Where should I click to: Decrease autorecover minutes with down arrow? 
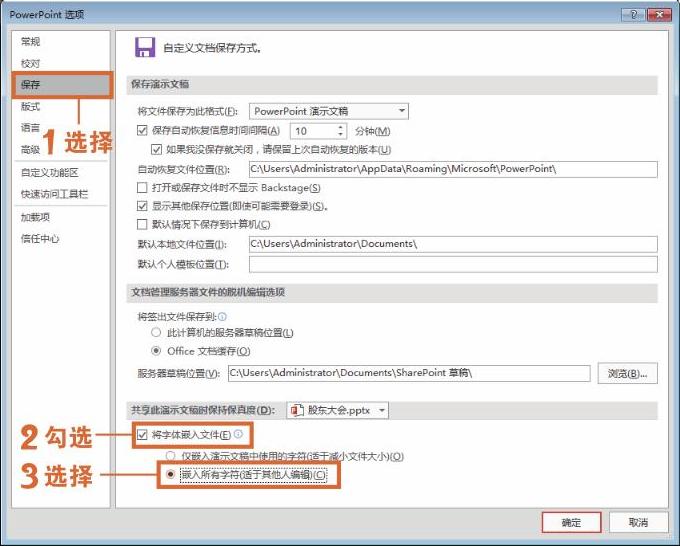point(341,134)
